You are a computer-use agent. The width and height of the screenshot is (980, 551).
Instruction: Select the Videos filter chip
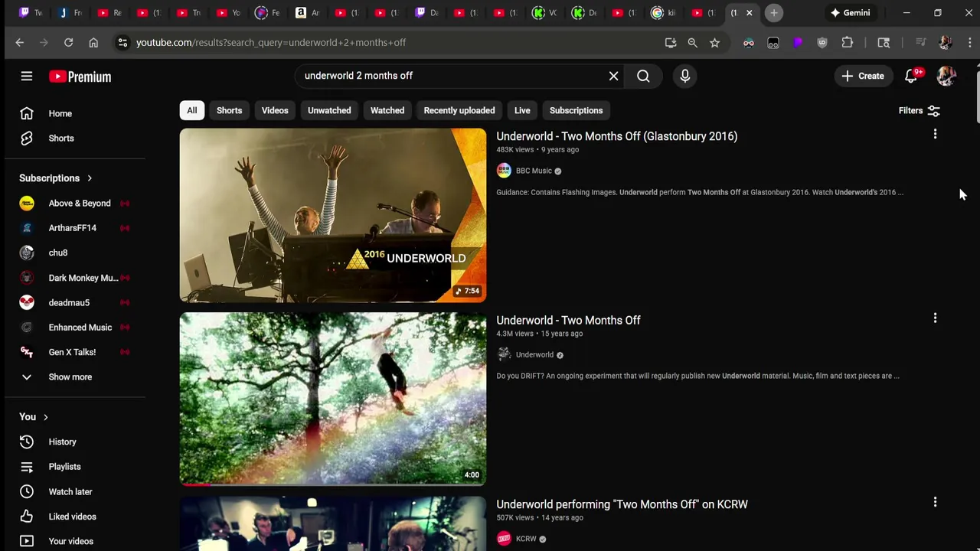tap(275, 110)
